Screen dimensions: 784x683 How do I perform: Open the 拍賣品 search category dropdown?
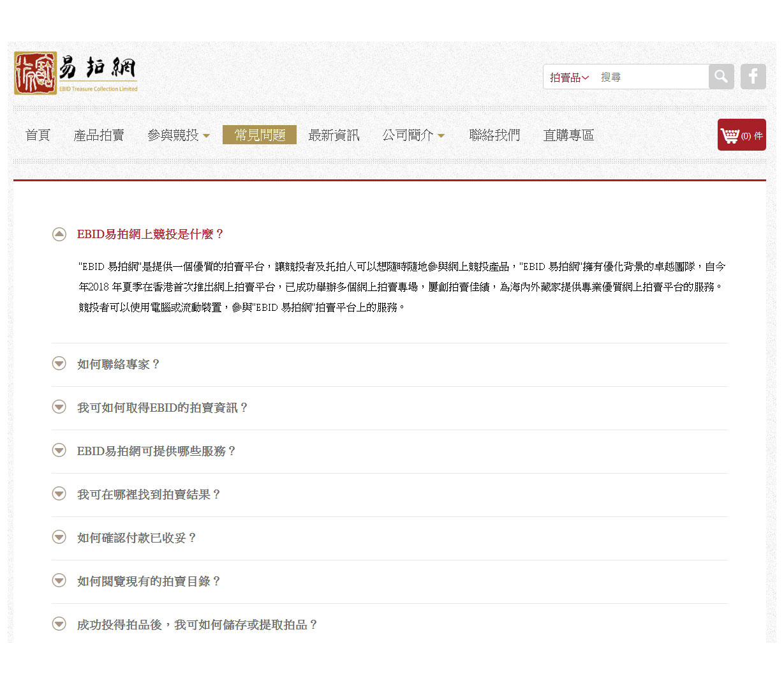pos(569,77)
